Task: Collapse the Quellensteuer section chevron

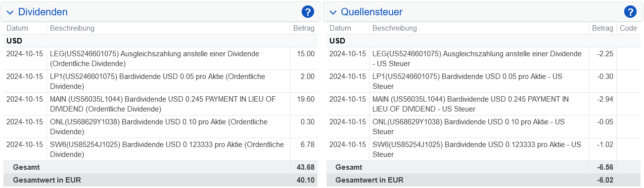Action: (333, 12)
